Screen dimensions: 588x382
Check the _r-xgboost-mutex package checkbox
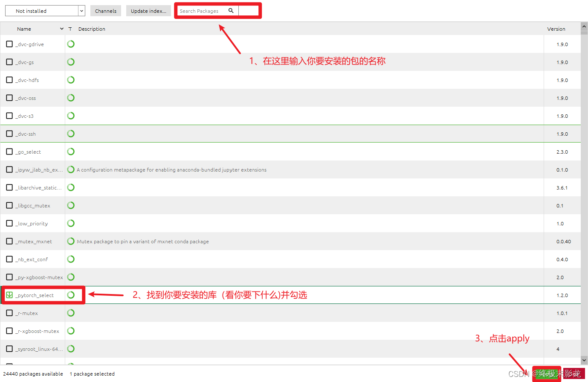click(9, 331)
